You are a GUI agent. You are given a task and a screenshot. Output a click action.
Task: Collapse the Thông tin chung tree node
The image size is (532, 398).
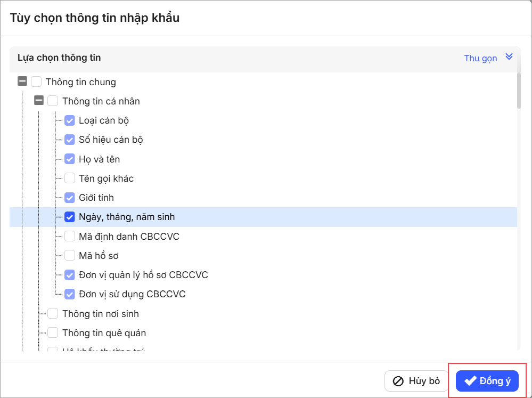(22, 82)
